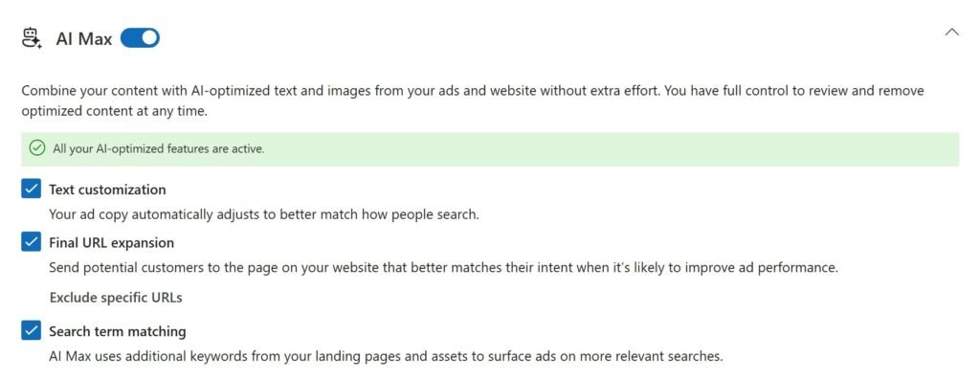Select the Search term matching label

(x=118, y=330)
